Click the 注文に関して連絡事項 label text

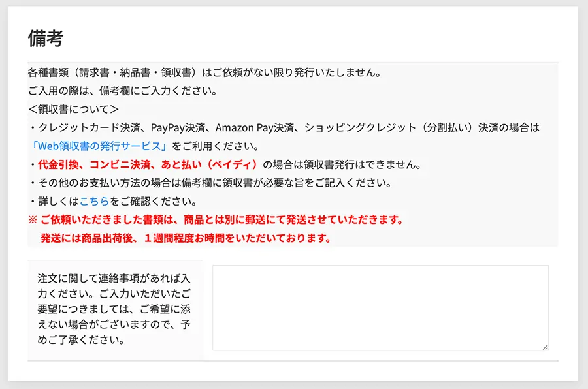(114, 309)
